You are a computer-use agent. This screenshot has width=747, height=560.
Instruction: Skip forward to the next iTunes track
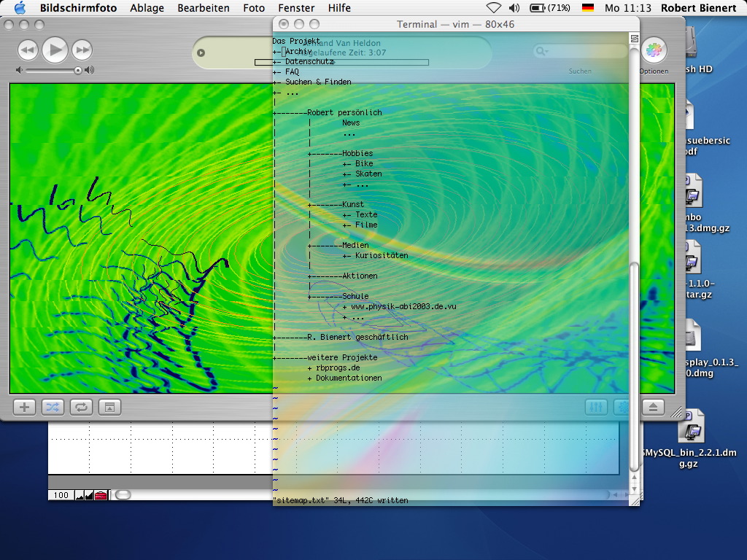(82, 50)
